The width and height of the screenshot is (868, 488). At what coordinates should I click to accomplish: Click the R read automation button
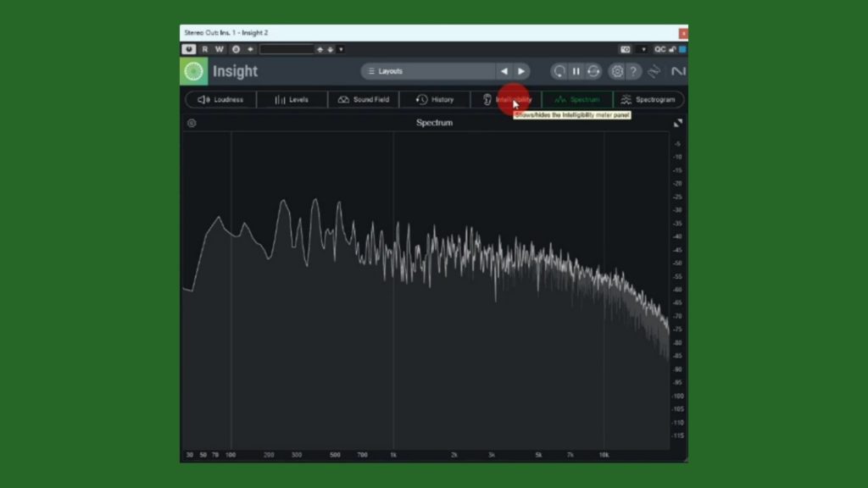coord(204,49)
